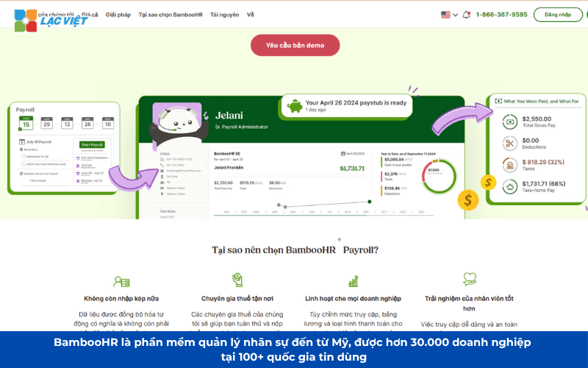Image resolution: width=588 pixels, height=368 pixels.
Task: Call the 1-866-387-9595 phone link
Action: [501, 15]
